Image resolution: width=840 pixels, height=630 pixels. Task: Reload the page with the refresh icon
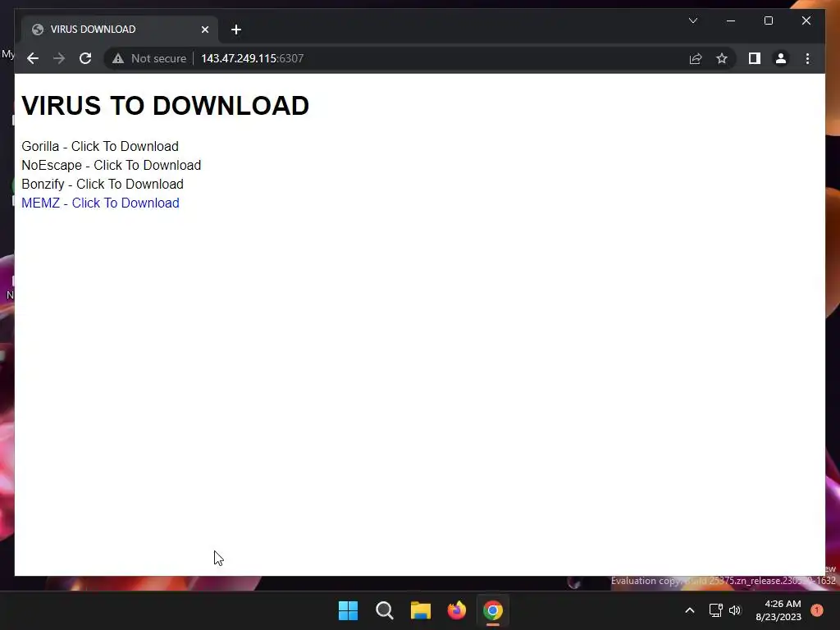pos(85,58)
